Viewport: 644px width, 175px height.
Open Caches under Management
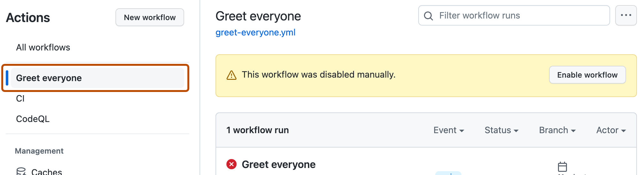tap(46, 172)
